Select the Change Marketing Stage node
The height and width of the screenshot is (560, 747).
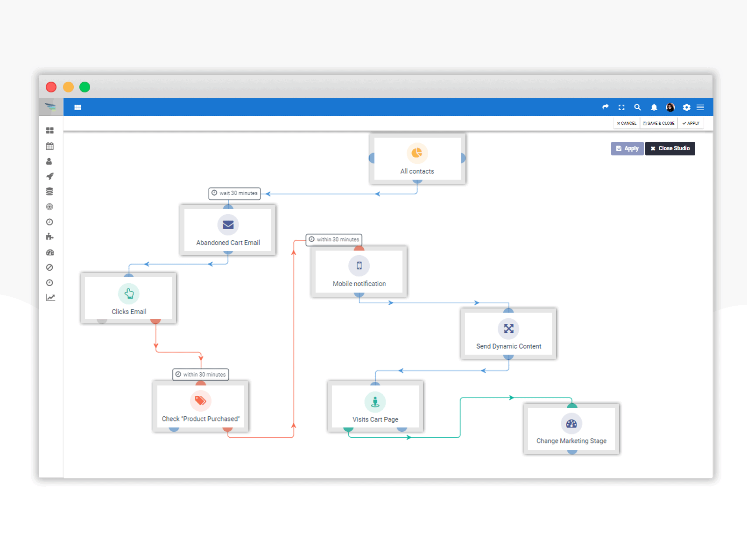[x=571, y=429]
